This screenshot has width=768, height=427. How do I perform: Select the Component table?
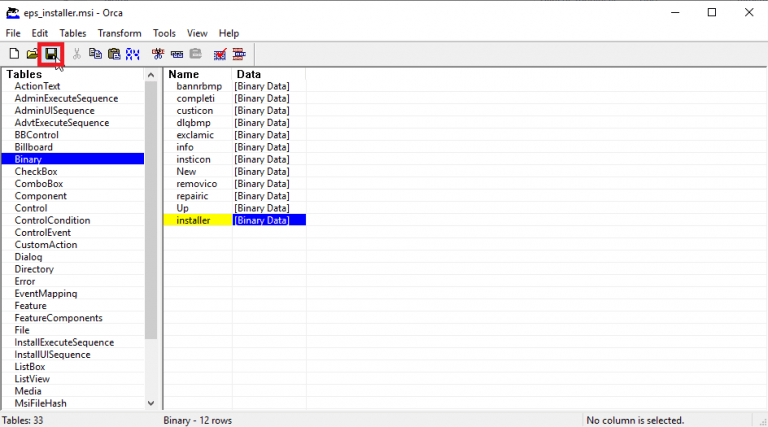tap(40, 196)
